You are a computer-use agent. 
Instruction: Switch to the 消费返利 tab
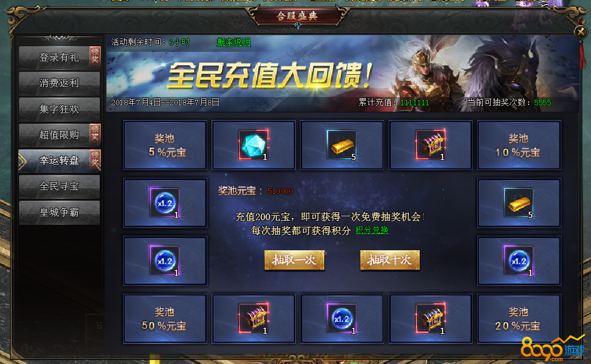click(59, 83)
